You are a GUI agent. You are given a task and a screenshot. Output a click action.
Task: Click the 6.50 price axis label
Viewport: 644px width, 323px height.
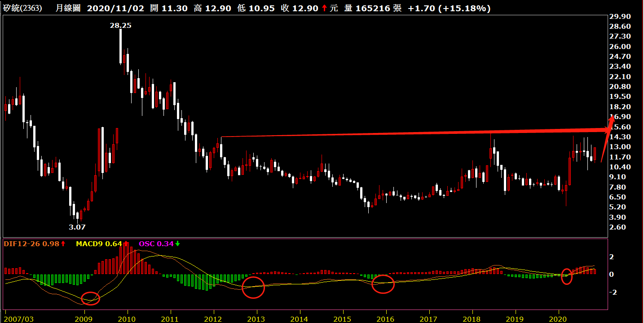pos(619,197)
